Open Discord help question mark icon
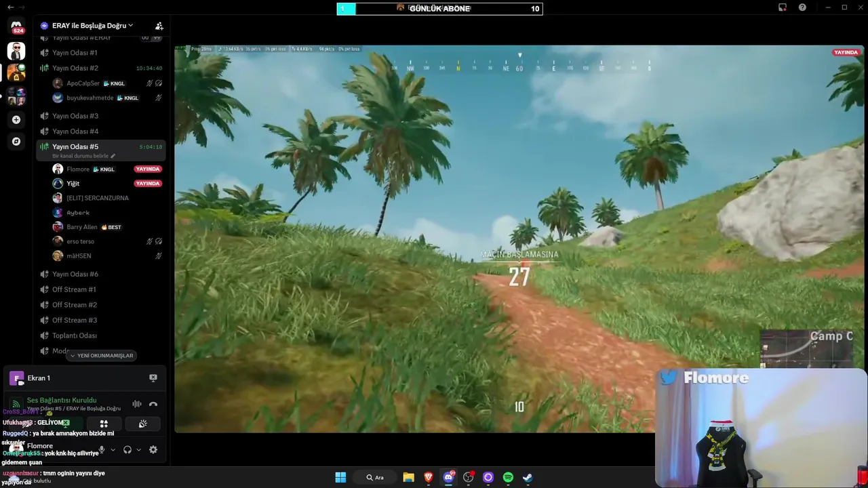The width and height of the screenshot is (868, 488). (802, 7)
